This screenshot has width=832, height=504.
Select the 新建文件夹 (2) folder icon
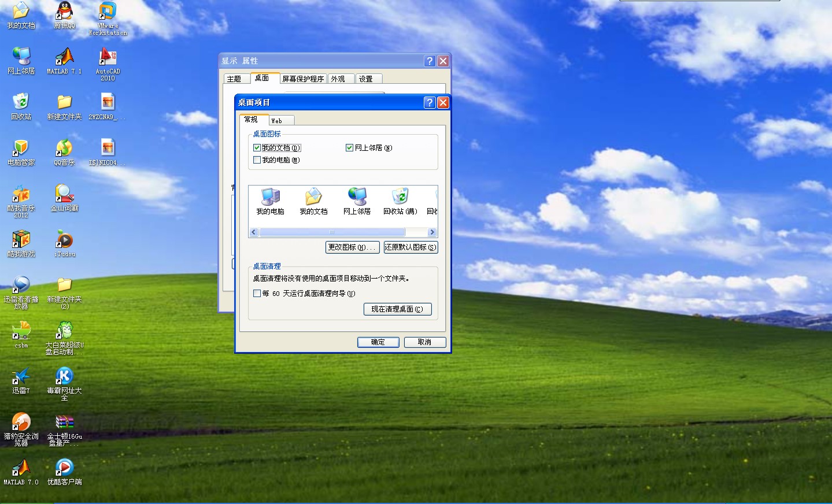tap(64, 292)
